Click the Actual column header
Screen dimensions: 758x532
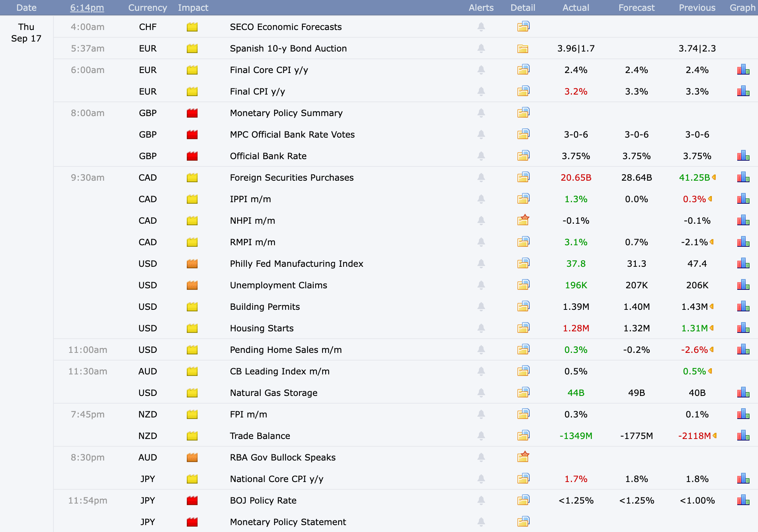tap(576, 8)
